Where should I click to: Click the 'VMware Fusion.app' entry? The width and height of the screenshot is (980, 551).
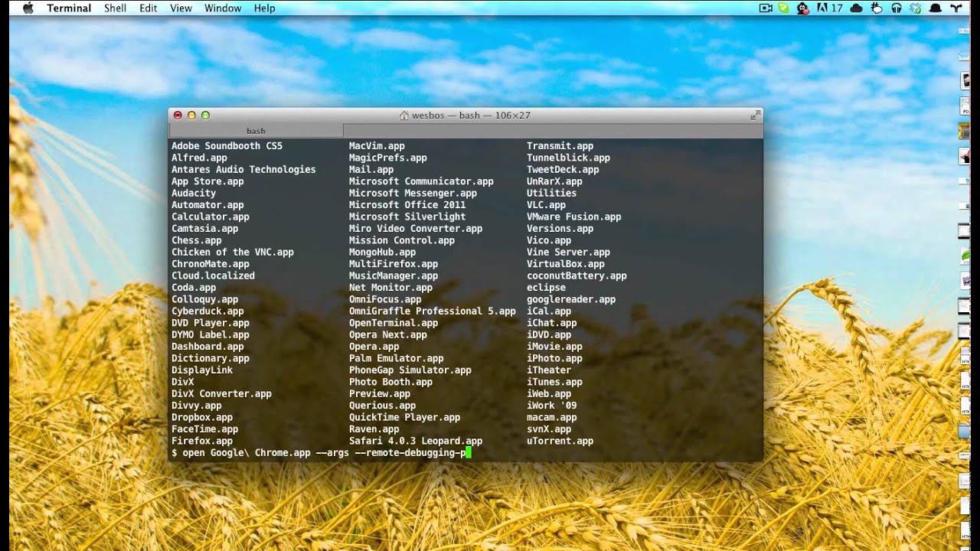coord(573,217)
